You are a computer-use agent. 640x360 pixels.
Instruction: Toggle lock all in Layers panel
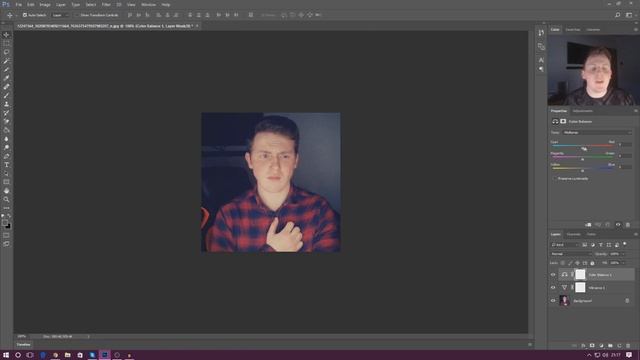592,263
